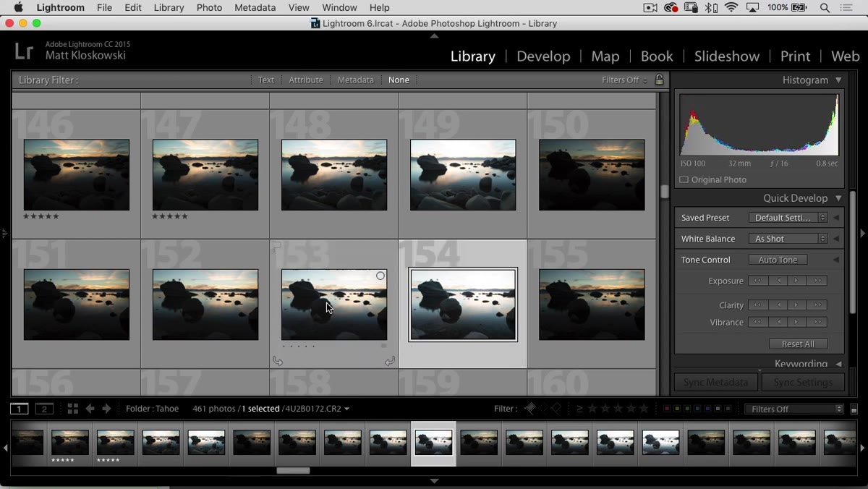Screen dimensions: 868x489
Task: Click the Sync Metadata button
Action: point(715,383)
